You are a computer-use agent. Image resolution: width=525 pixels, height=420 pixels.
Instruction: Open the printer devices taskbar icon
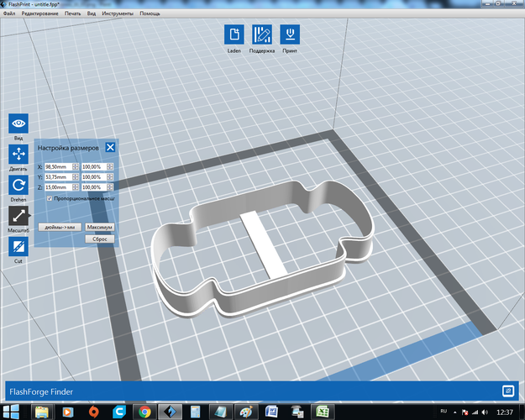[x=297, y=412]
